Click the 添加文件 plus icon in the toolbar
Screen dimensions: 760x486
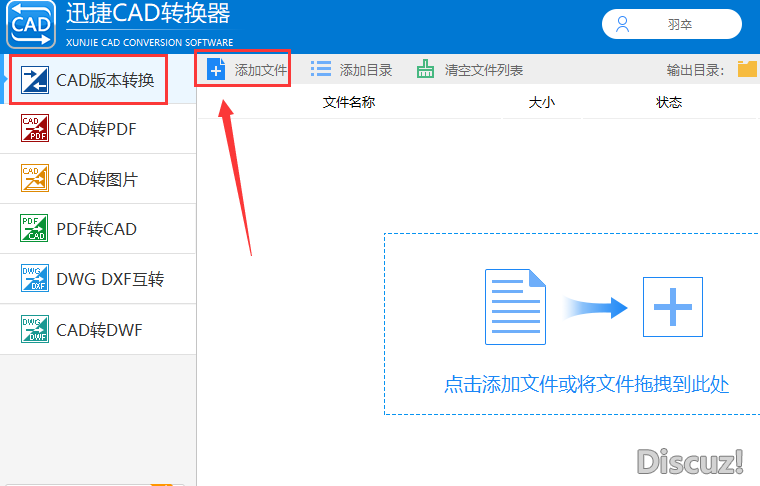point(215,69)
